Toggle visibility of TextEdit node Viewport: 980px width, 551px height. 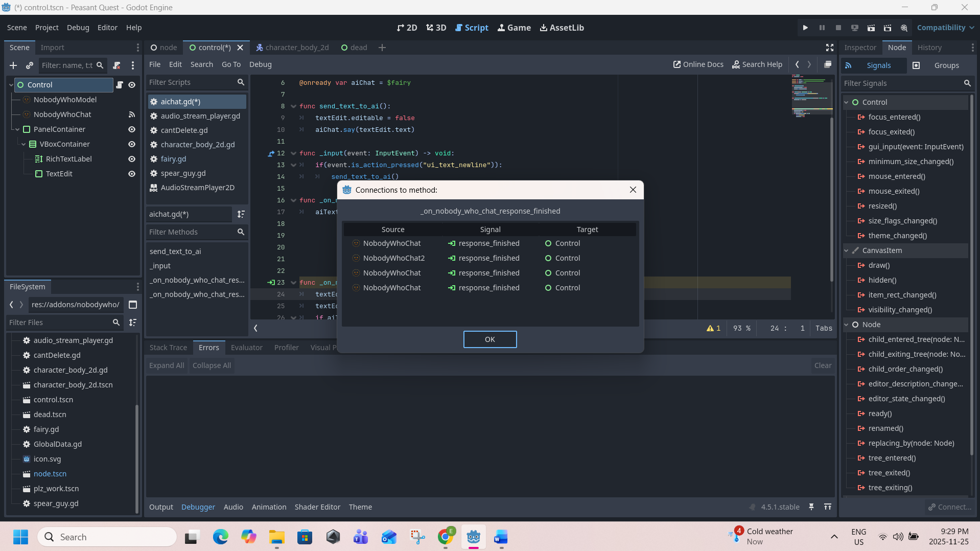point(131,174)
